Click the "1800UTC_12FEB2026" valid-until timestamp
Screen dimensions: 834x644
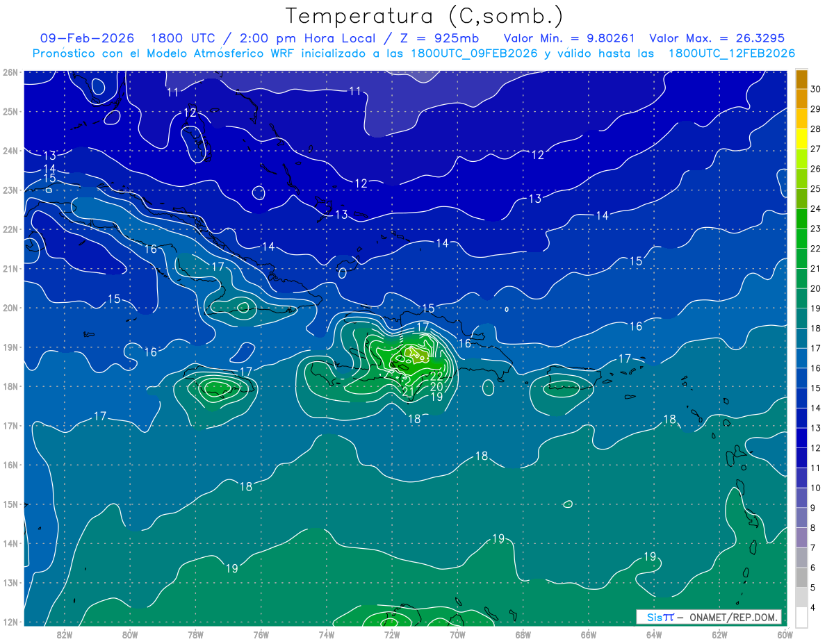tap(732, 53)
